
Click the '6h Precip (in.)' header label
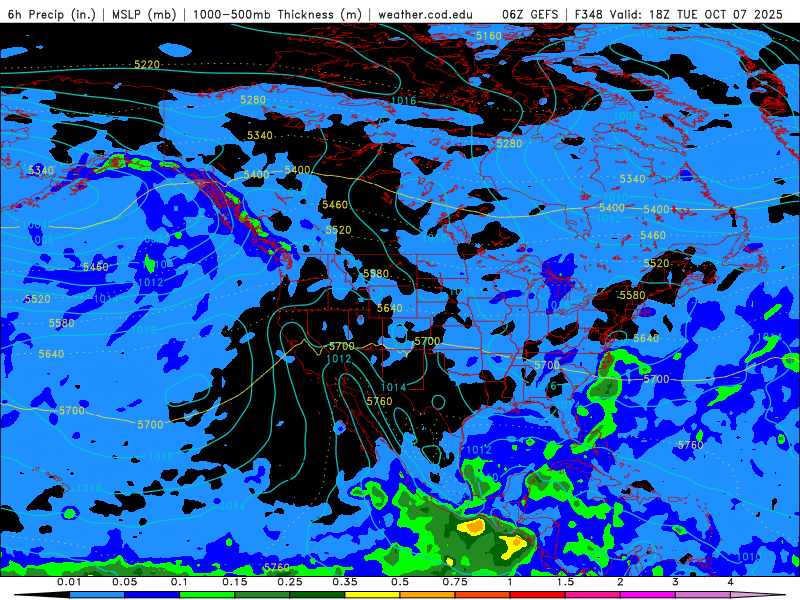click(52, 14)
